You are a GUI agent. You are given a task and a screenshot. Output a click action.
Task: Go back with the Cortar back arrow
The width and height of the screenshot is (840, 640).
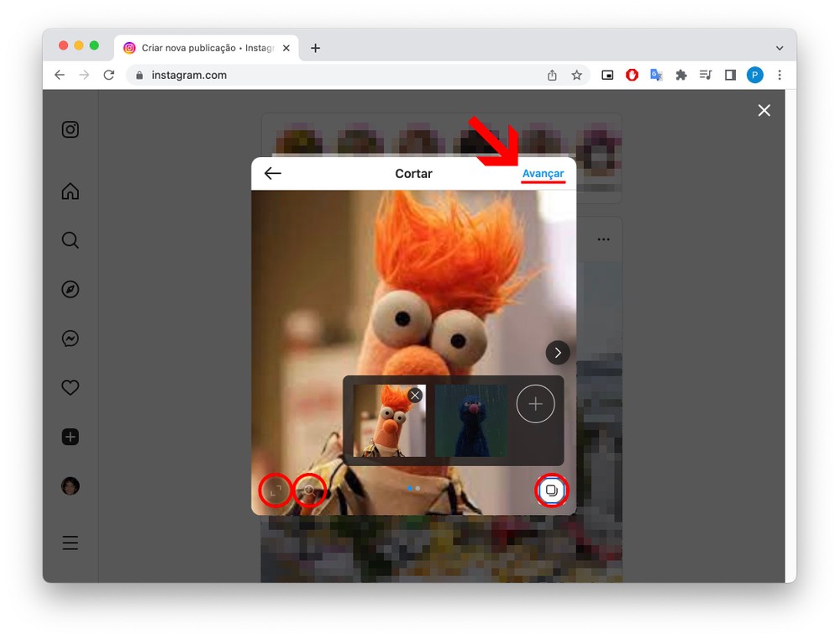pos(272,174)
